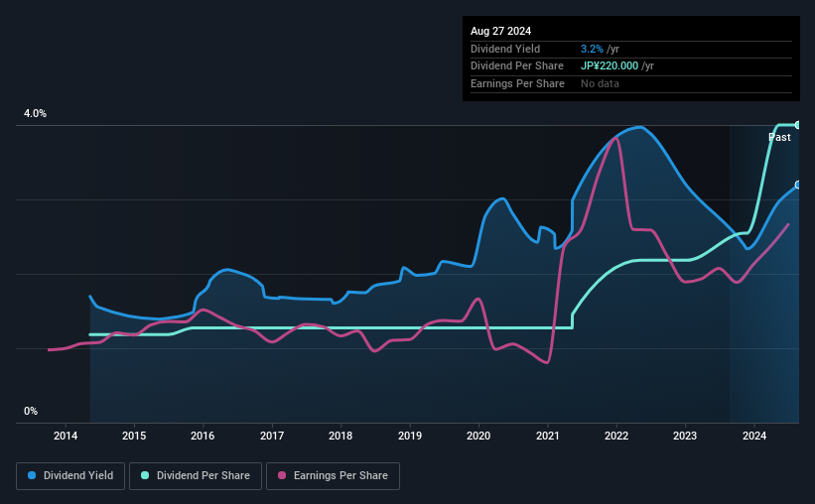Image resolution: width=815 pixels, height=504 pixels.
Task: Click the 2017 x-axis year label
Action: click(272, 436)
